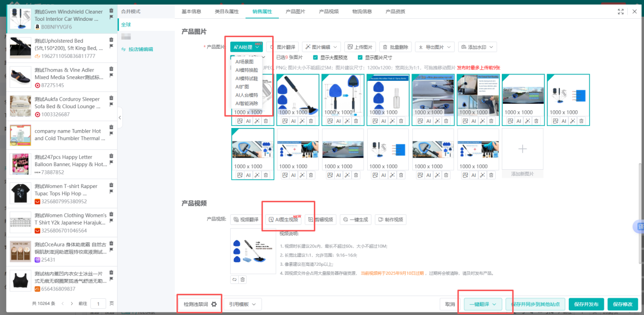Toggle 显示大图预览 checkbox

tap(315, 57)
